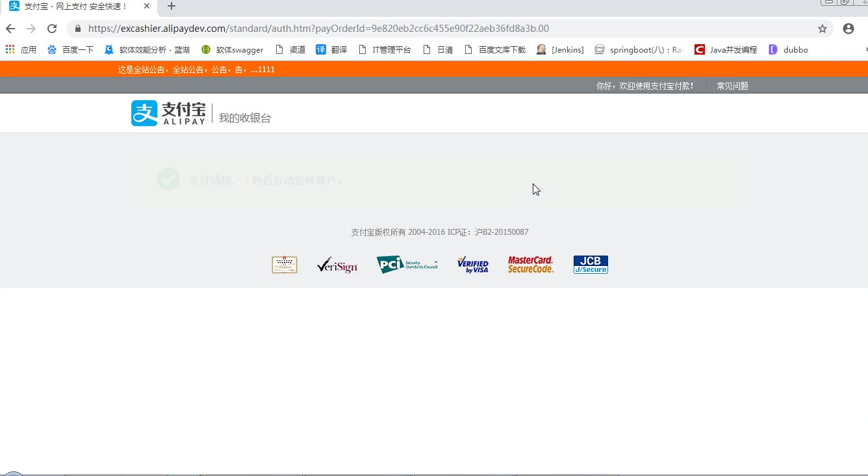Click the certificate seal badge icon
The width and height of the screenshot is (868, 476).
(x=285, y=265)
